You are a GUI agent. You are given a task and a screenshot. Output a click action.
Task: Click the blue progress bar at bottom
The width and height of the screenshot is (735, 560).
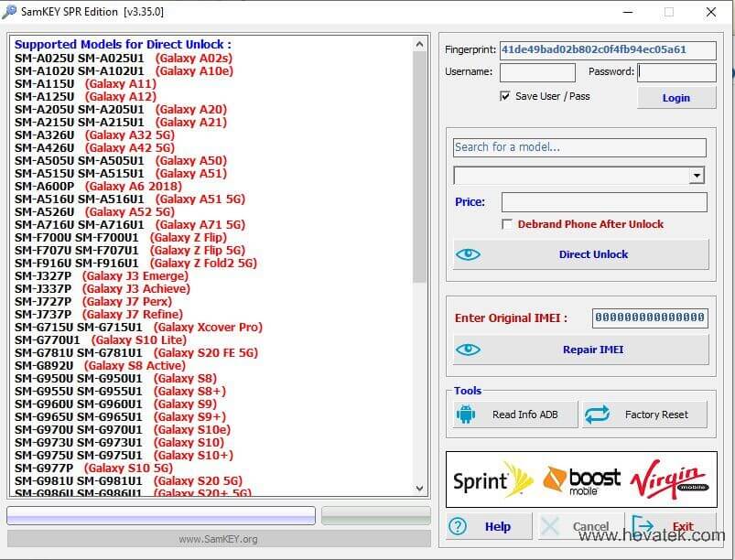coord(161,515)
